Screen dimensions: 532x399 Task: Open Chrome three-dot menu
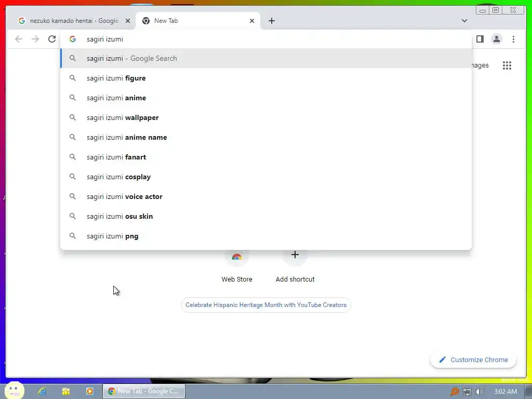513,39
